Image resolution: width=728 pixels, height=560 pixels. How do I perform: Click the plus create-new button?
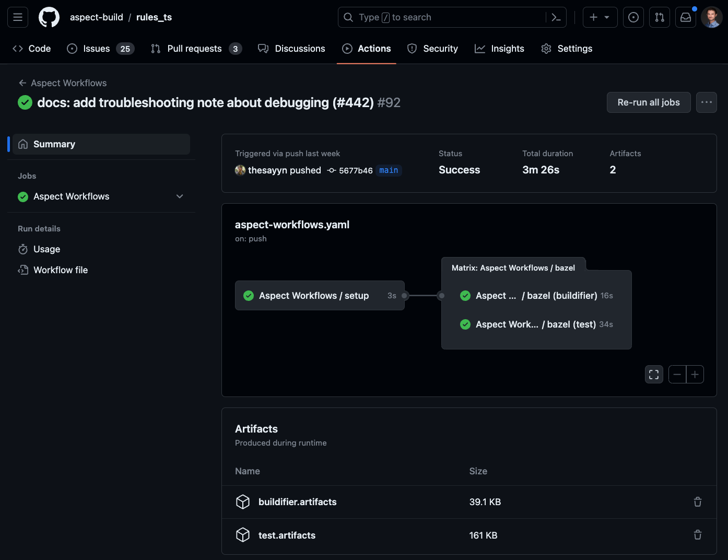[x=593, y=17]
